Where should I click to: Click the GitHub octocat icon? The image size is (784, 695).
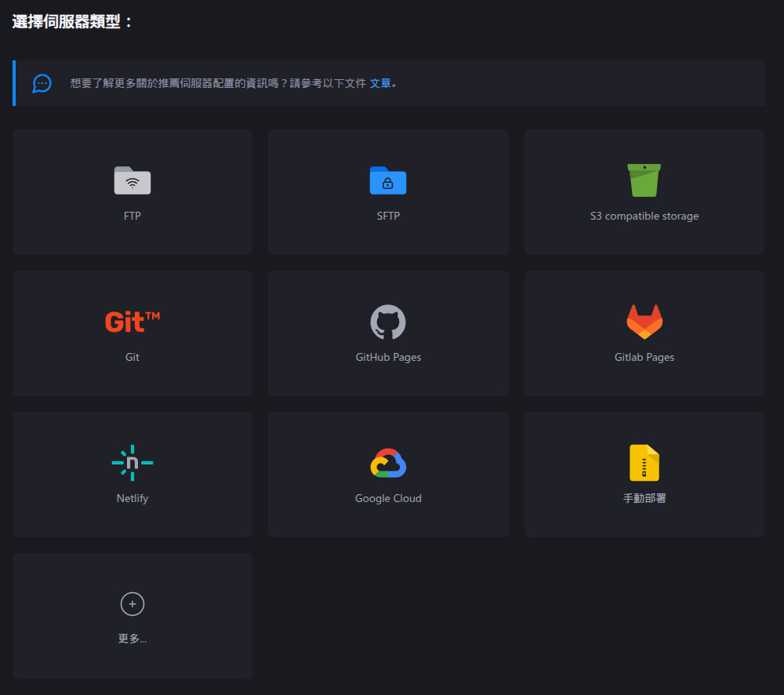click(x=388, y=322)
